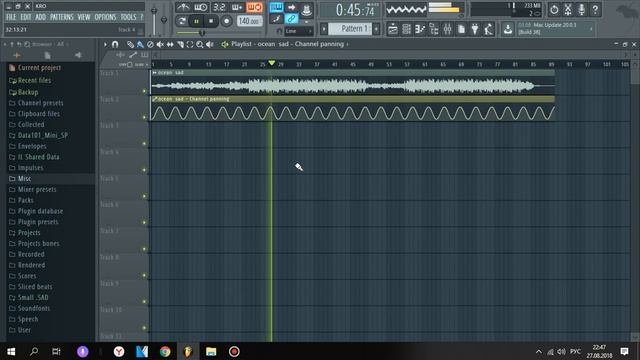Select the Paint brush tool in playlist
640x360 pixels.
point(140,44)
